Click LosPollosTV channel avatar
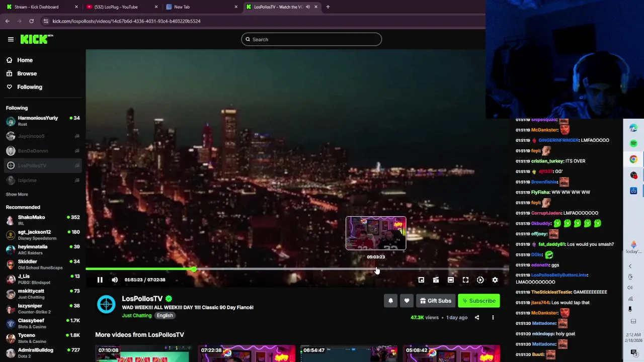 [106, 304]
